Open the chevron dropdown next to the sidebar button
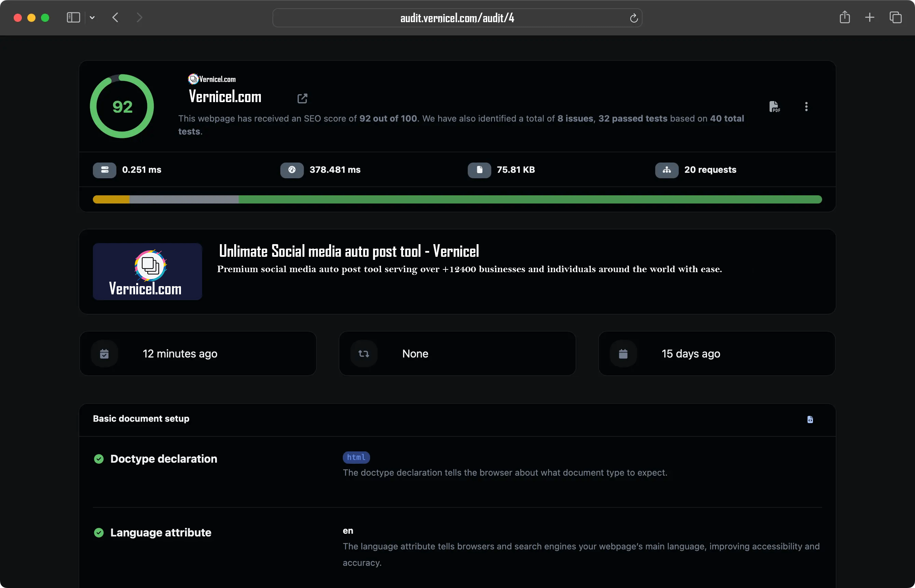This screenshot has height=588, width=915. click(x=93, y=17)
